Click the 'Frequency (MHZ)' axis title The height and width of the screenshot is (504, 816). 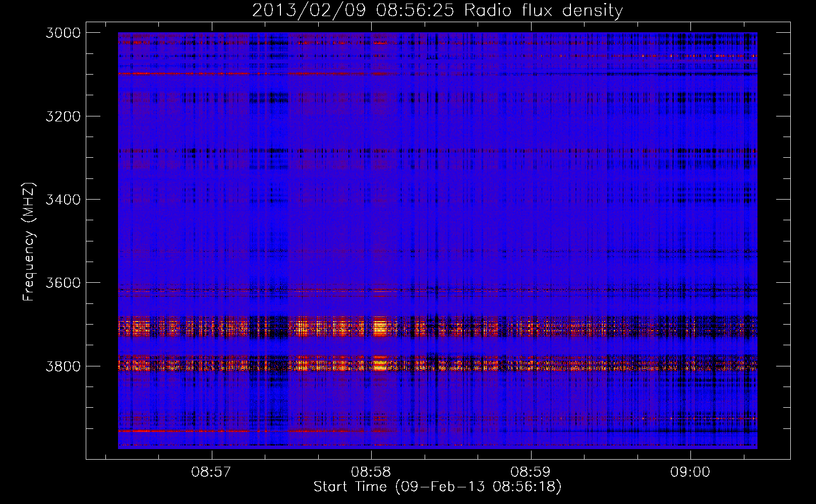[29, 242]
